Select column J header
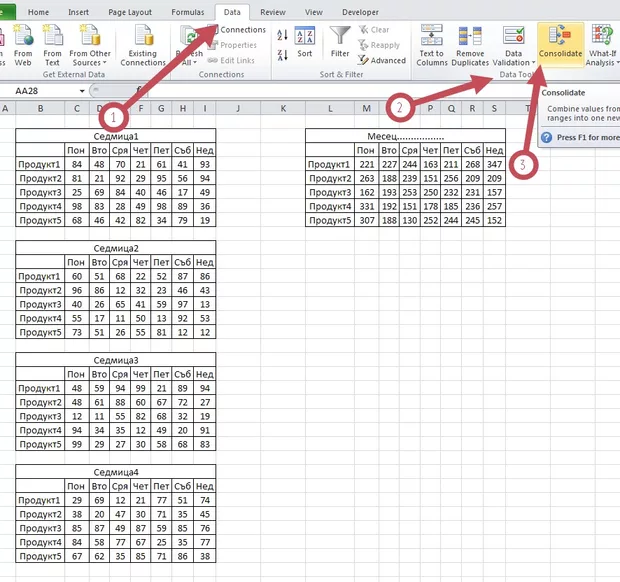This screenshot has height=582, width=620. (238, 108)
